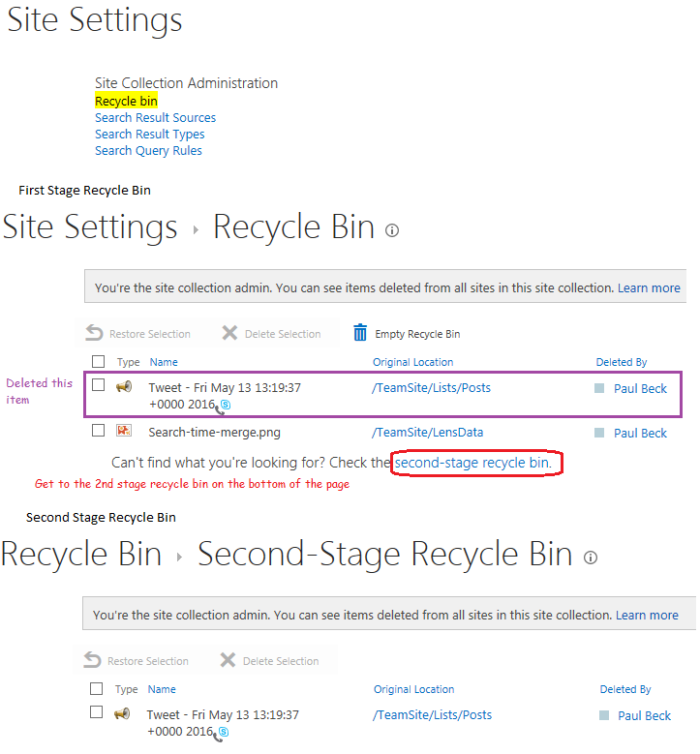The width and height of the screenshot is (700, 754).
Task: Sort first-stage list by Name column
Action: pos(164,362)
